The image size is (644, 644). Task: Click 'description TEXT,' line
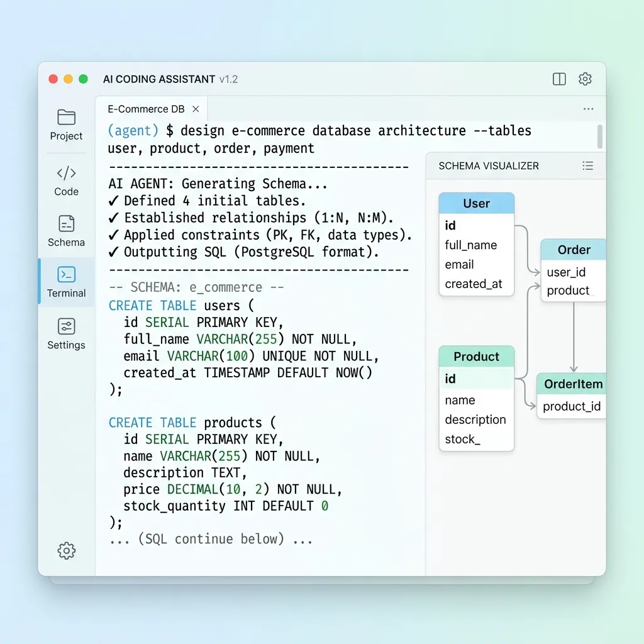[185, 473]
